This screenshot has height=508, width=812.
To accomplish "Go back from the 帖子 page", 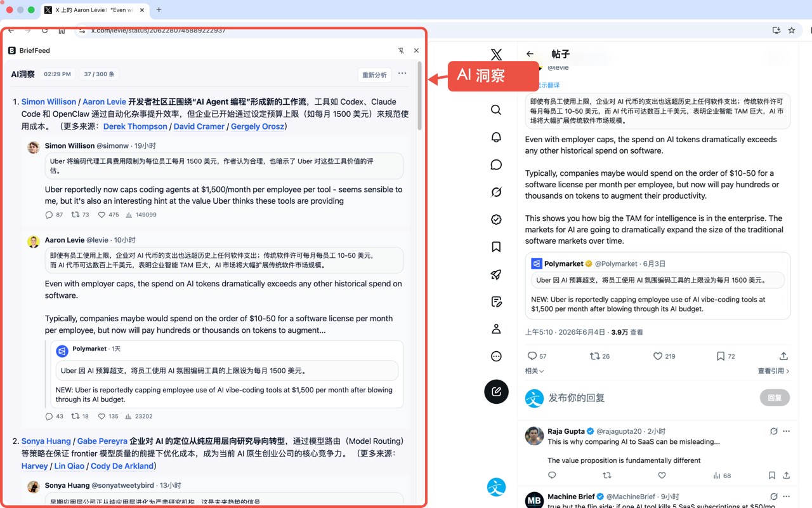I will point(530,55).
